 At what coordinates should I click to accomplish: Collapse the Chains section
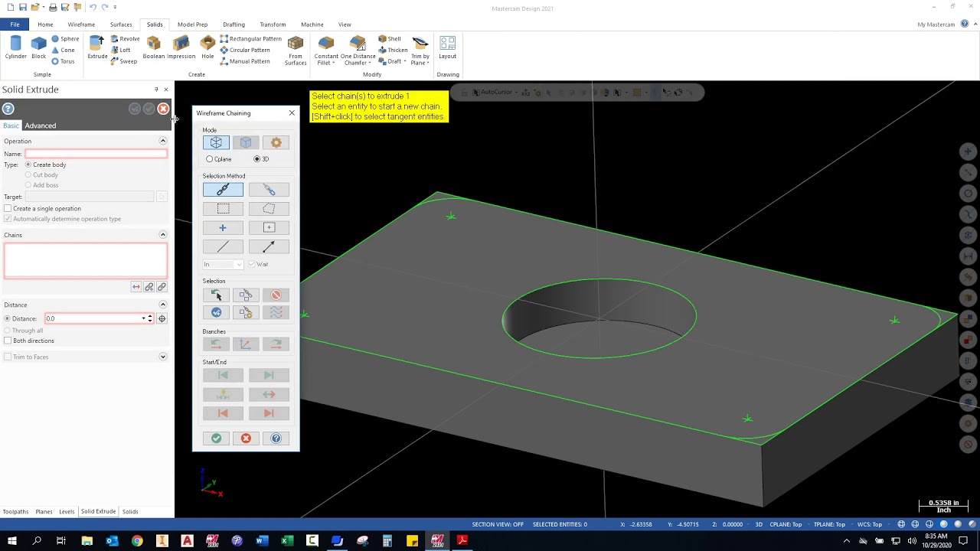162,235
